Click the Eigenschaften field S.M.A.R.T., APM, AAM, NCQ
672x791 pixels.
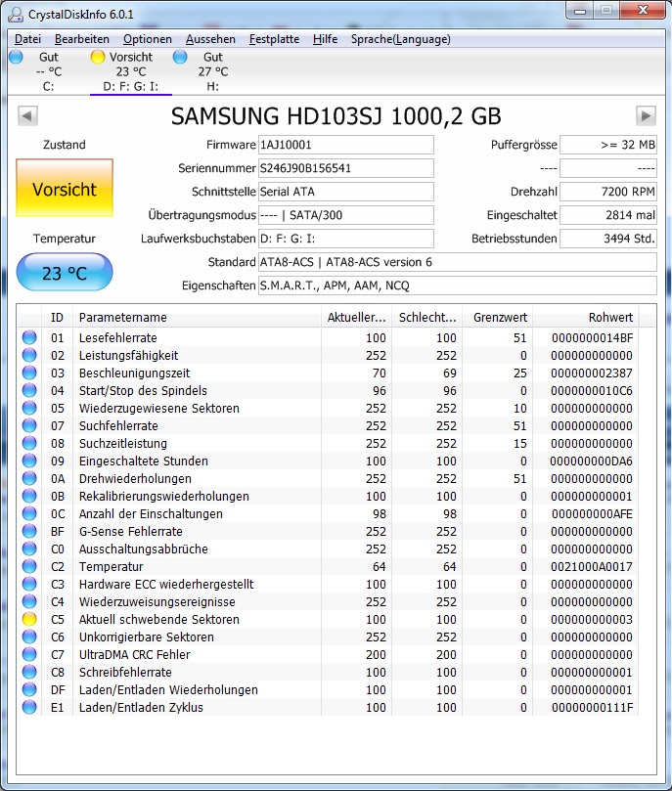[458, 286]
